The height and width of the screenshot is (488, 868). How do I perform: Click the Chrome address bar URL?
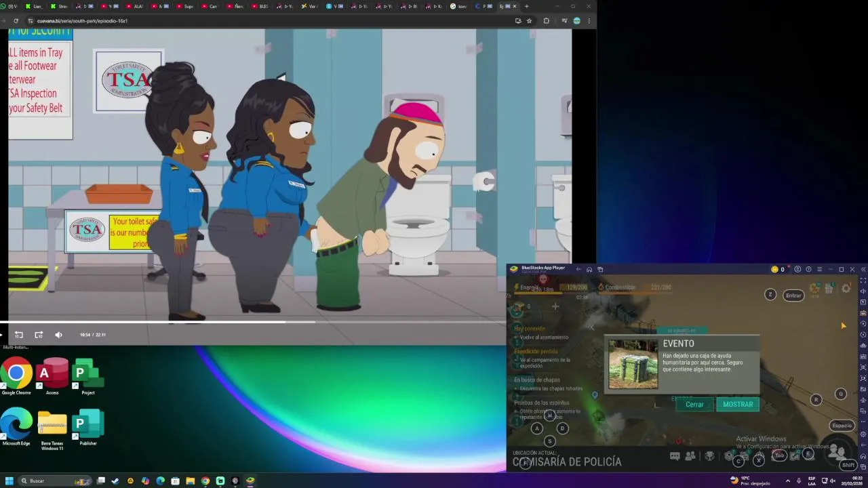82,21
